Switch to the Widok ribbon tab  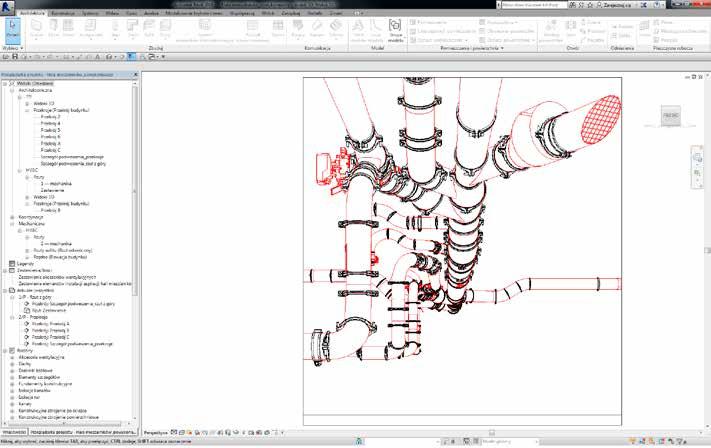268,13
